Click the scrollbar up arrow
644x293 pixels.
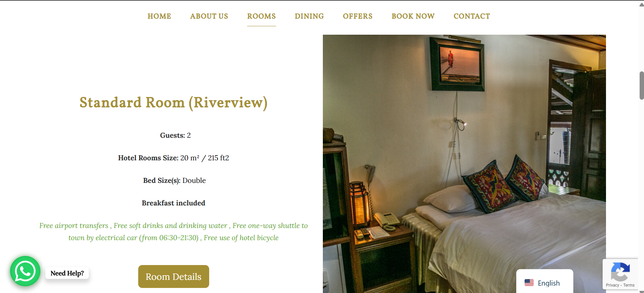coord(641,5)
